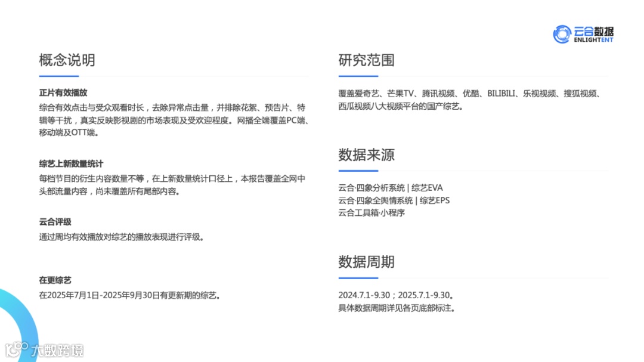The image size is (644, 362).
Task: Click the date range 2024.7.1-9.30；2025.7.1-9.30。
Action: (x=397, y=295)
